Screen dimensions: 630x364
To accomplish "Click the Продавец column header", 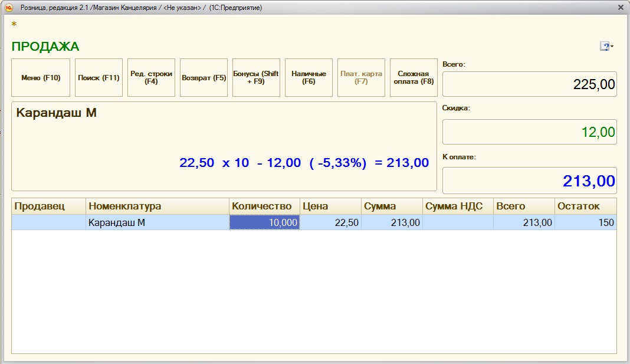I will pyautogui.click(x=48, y=206).
